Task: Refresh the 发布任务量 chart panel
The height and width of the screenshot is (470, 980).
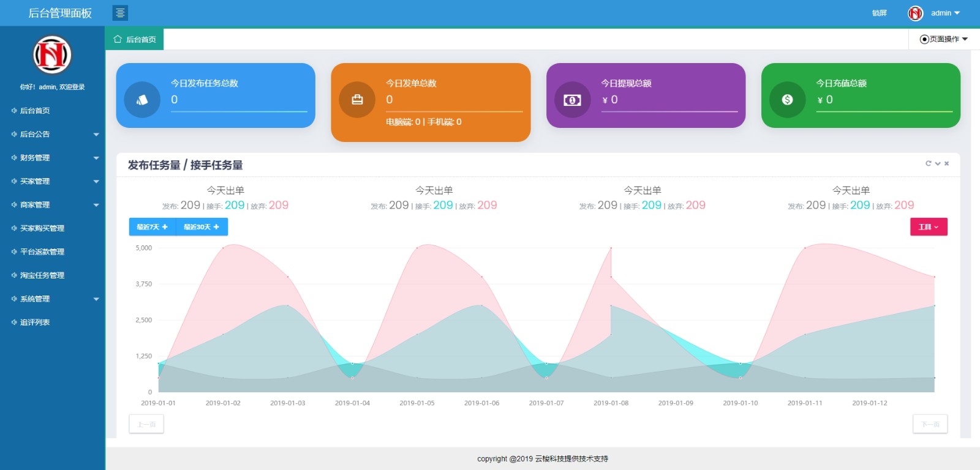Action: point(929,163)
